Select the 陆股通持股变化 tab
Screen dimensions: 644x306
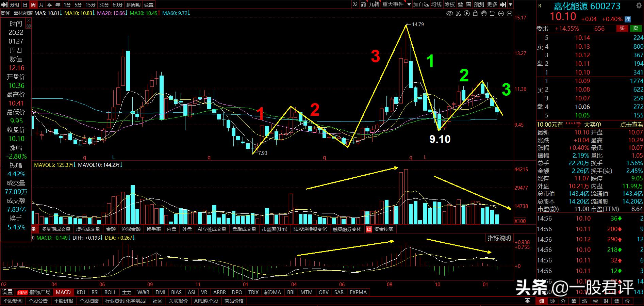click(310, 229)
